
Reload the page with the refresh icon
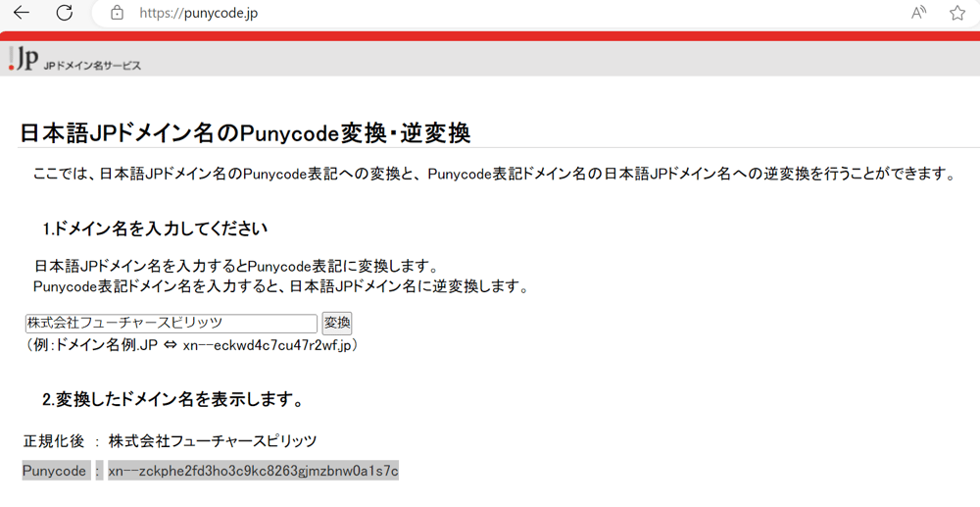coord(65,13)
